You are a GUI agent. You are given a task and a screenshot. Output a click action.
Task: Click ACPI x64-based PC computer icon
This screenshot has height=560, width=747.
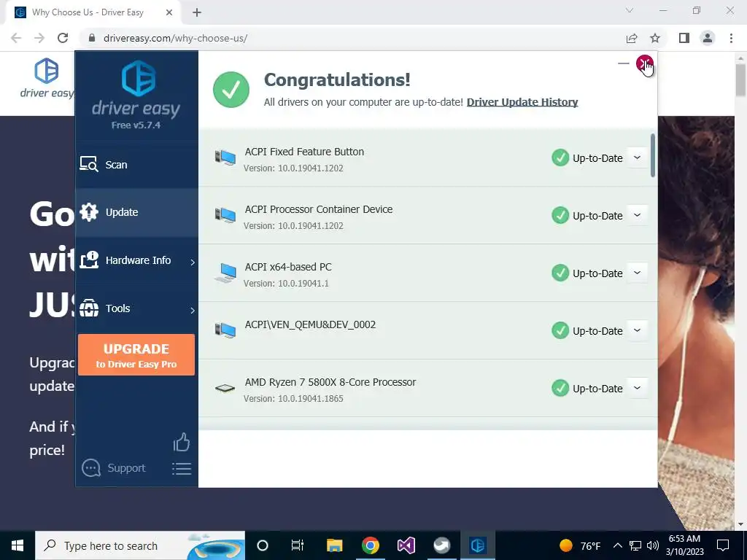[225, 273]
